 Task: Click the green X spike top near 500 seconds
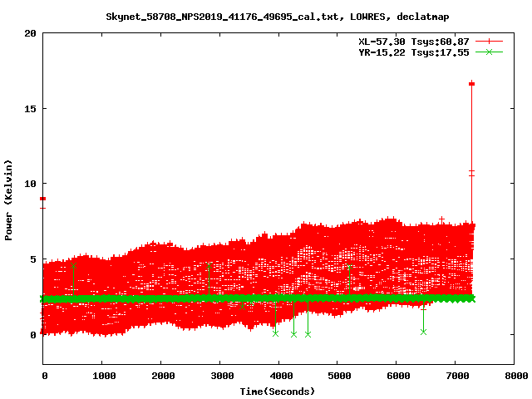(73, 266)
